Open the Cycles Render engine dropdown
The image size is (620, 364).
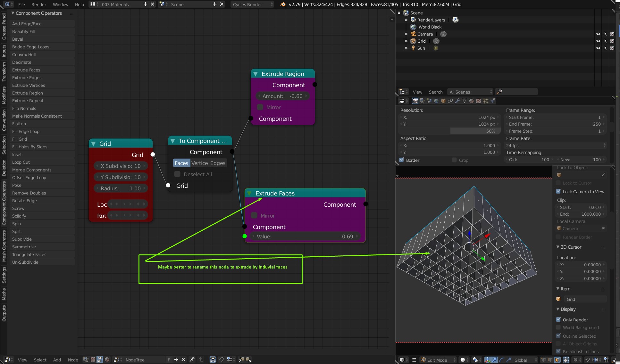pyautogui.click(x=253, y=4)
